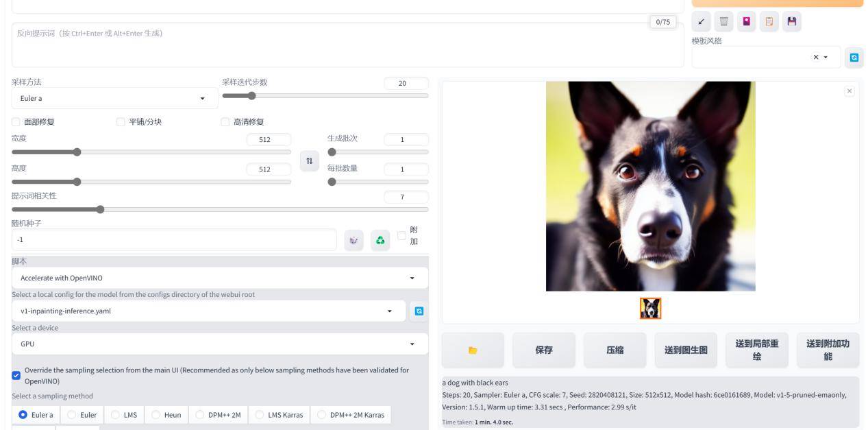
Task: Open the 采样方法 Euler a dropdown
Action: pos(114,98)
